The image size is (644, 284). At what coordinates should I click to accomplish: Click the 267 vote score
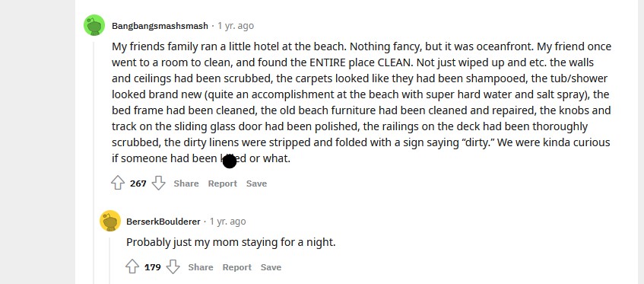pyautogui.click(x=138, y=183)
